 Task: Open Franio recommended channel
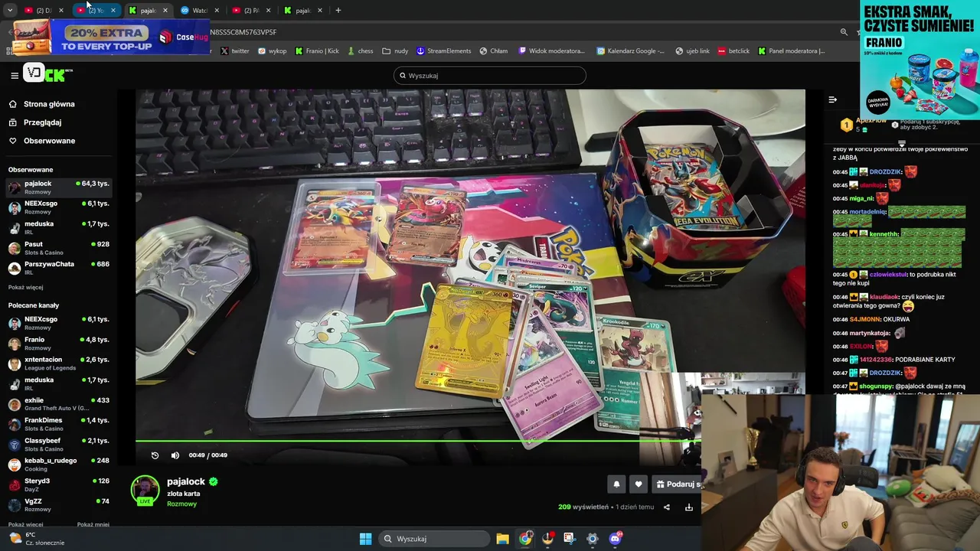click(58, 344)
